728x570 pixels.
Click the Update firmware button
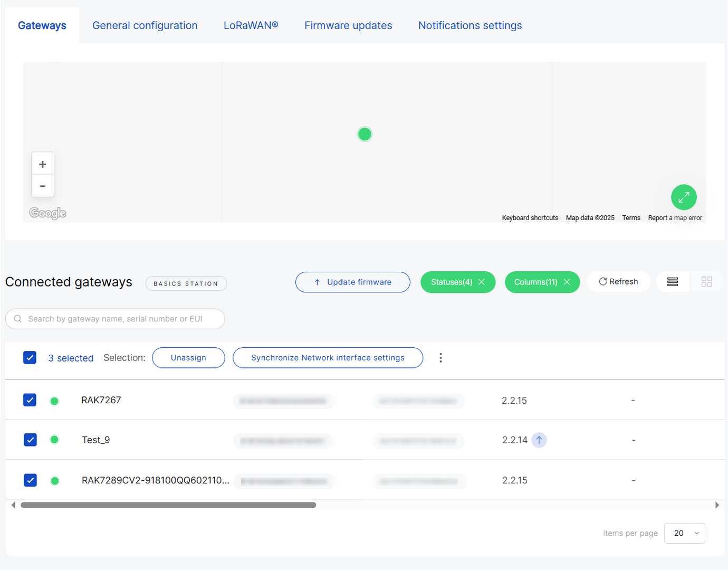click(x=352, y=282)
